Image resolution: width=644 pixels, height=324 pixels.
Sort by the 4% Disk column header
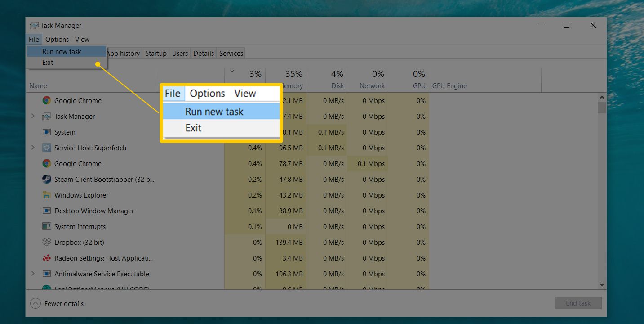327,81
